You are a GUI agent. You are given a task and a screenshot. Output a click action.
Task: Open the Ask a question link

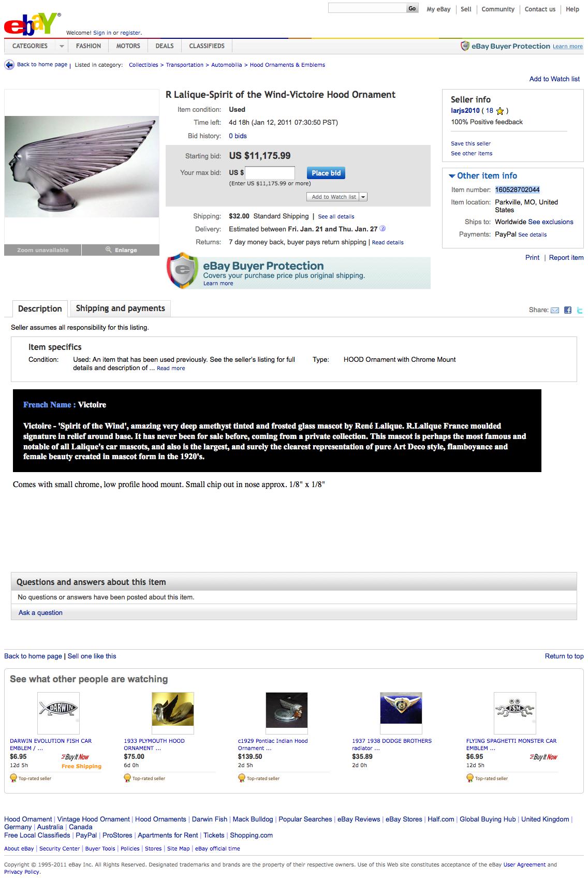point(40,612)
